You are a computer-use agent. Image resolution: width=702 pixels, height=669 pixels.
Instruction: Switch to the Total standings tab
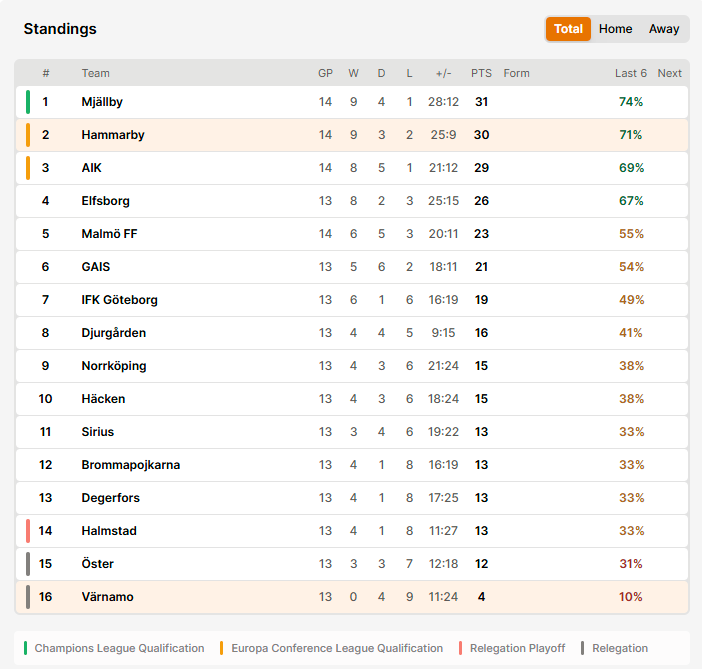click(x=568, y=29)
